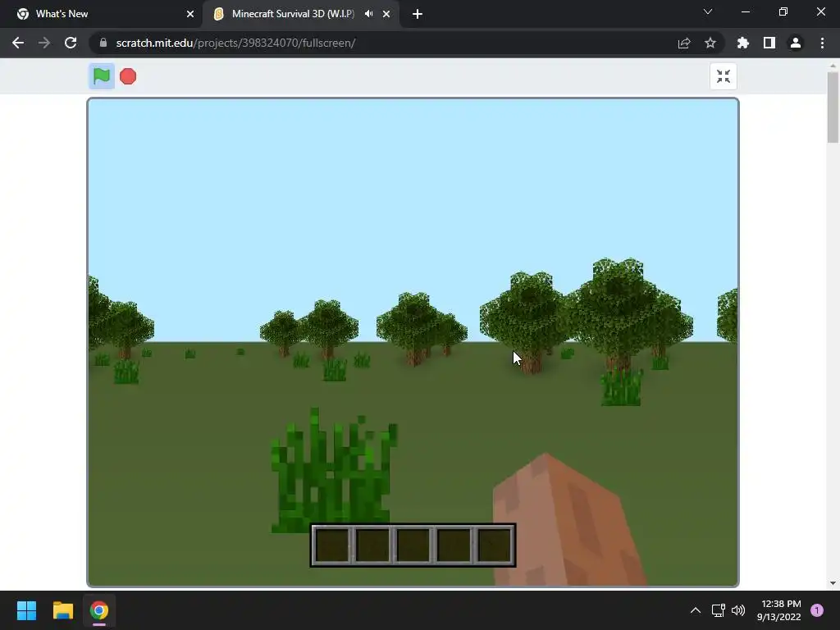Select third hotbar inventory slot

click(413, 546)
